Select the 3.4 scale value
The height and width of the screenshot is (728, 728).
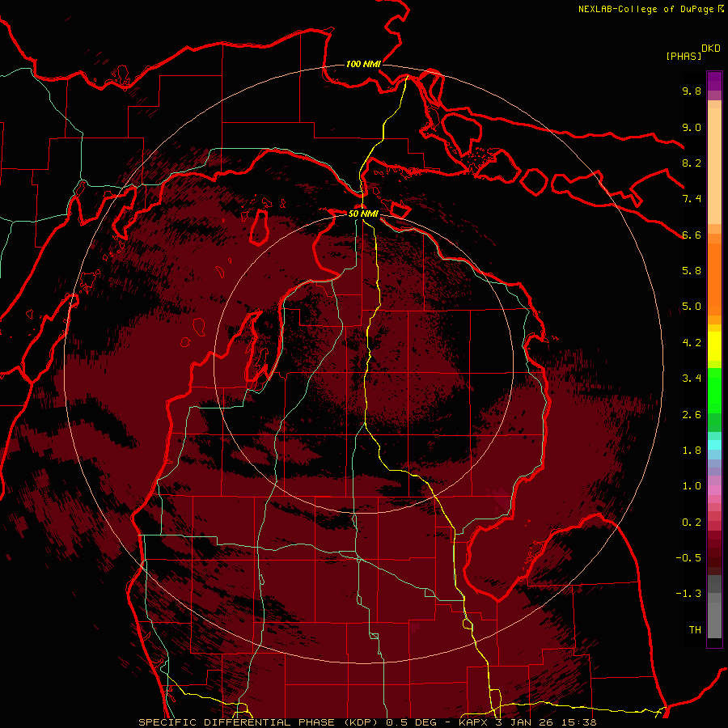692,379
